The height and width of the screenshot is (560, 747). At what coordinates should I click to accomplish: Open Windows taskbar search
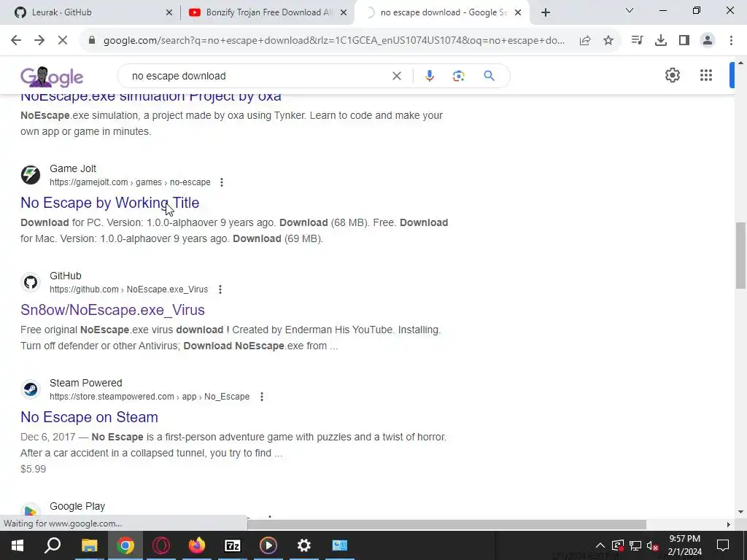[53, 545]
